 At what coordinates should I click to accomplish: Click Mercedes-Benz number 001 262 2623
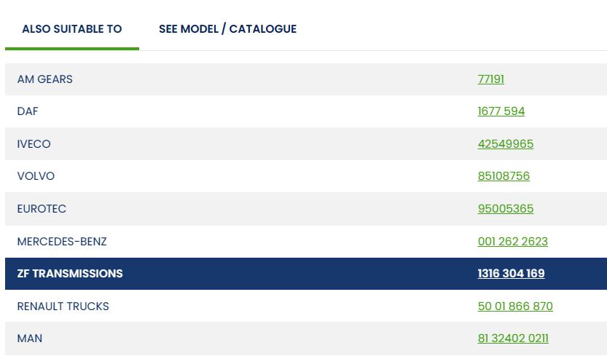pyautogui.click(x=512, y=242)
